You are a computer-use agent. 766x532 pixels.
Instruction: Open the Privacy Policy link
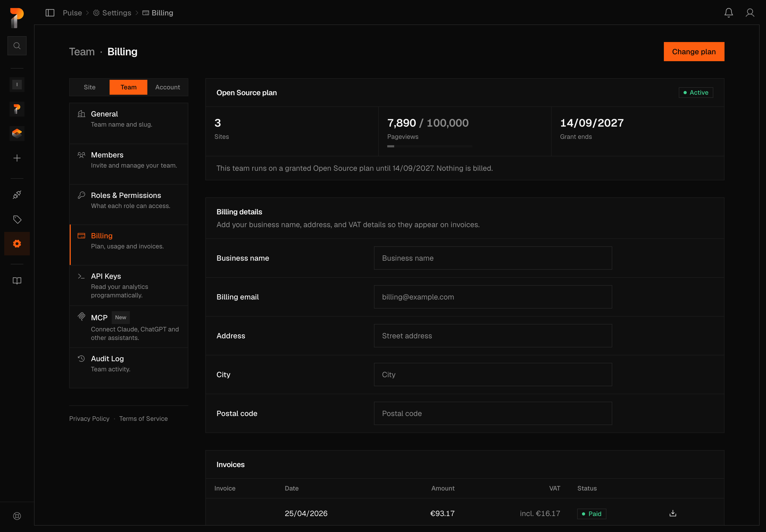coord(89,419)
